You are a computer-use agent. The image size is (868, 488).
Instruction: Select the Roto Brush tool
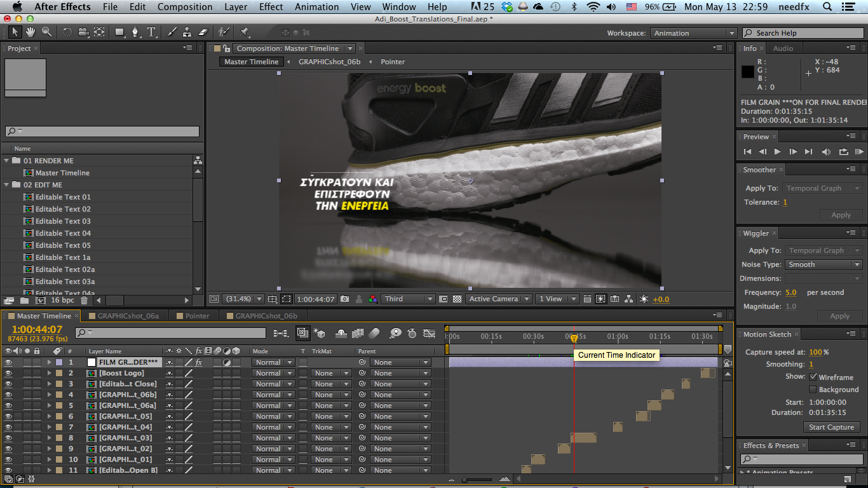(223, 32)
